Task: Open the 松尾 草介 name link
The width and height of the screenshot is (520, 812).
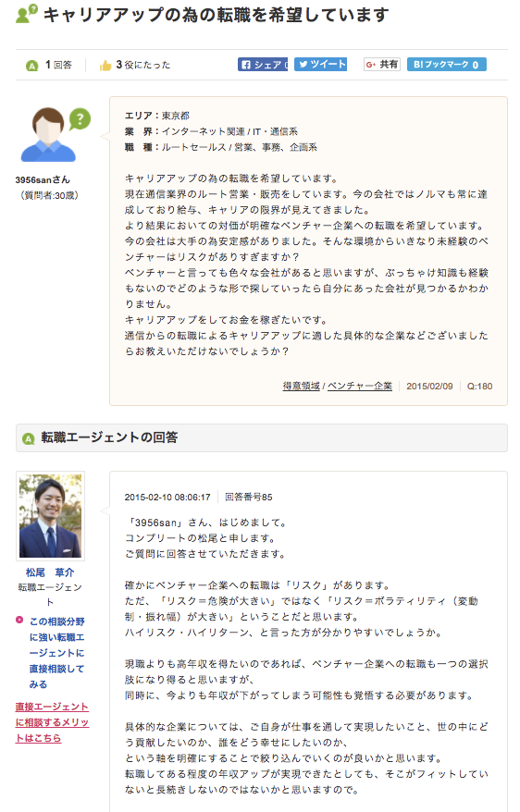Action: click(50, 572)
